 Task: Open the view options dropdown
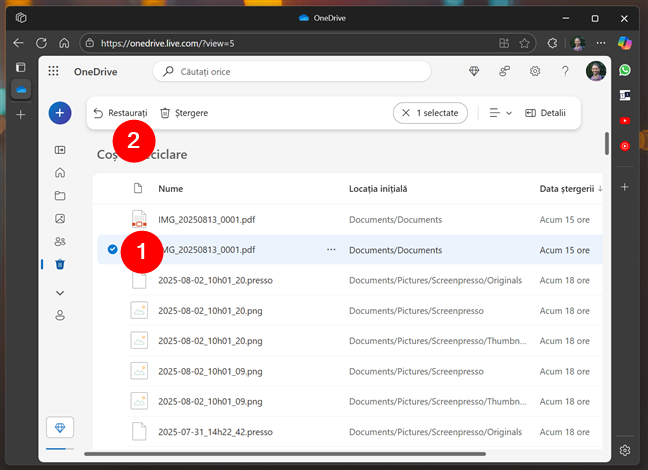click(500, 113)
